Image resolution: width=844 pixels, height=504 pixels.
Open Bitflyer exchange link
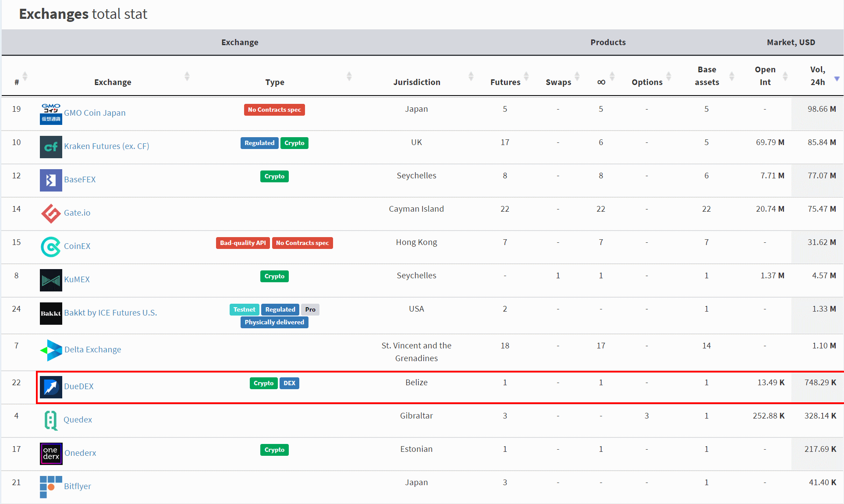78,486
